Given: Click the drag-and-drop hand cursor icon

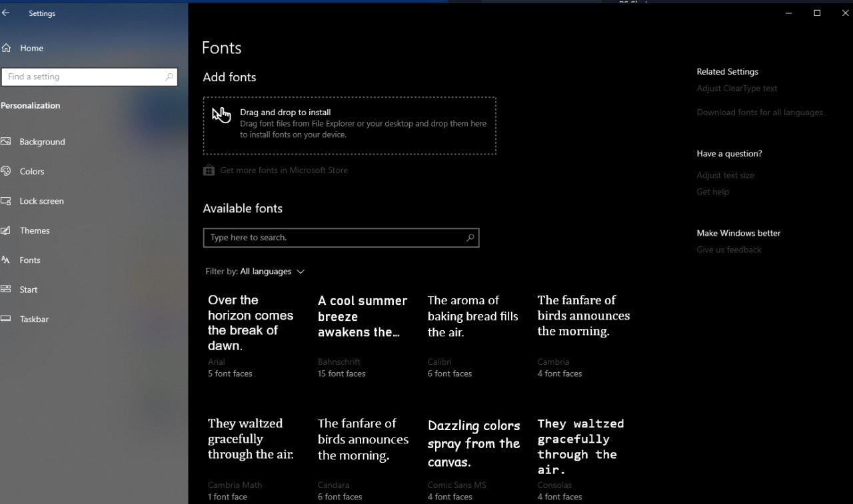Looking at the screenshot, I should point(221,115).
